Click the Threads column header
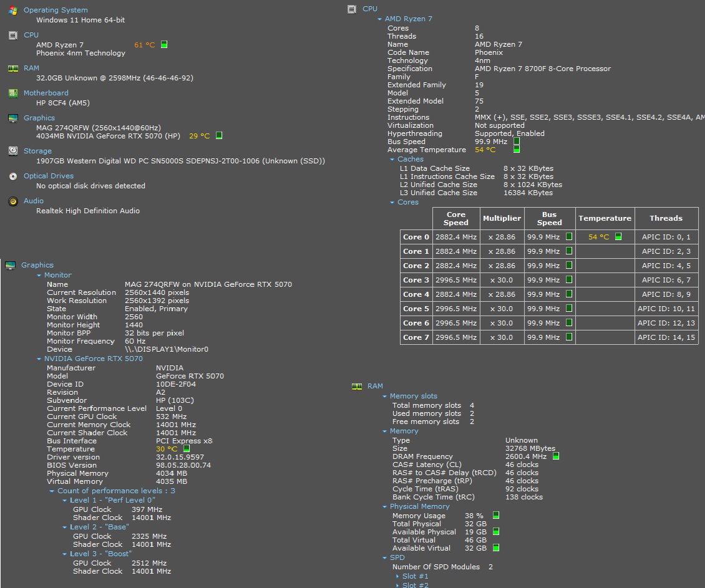Image resolution: width=705 pixels, height=588 pixels. pos(666,218)
